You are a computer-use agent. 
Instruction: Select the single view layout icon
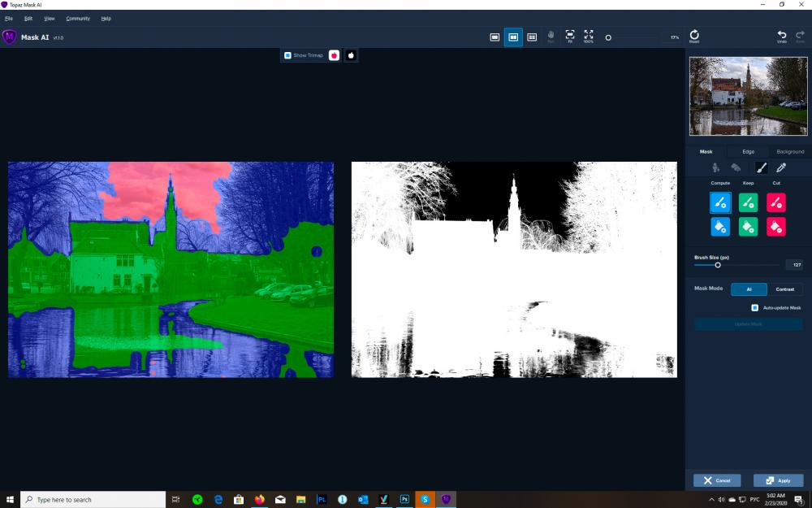(x=495, y=37)
